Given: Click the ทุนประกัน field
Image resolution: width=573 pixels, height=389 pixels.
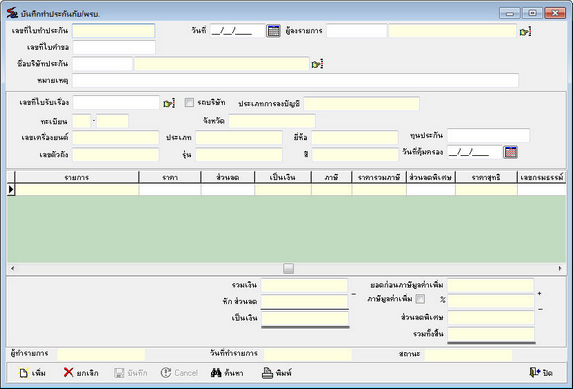Looking at the screenshot, I should tap(489, 135).
